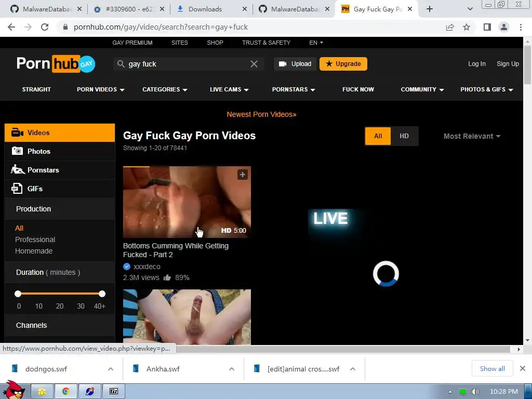Click the verified checkmark badge next to xxxdeco
Screen dimensions: 532x399
tap(127, 267)
